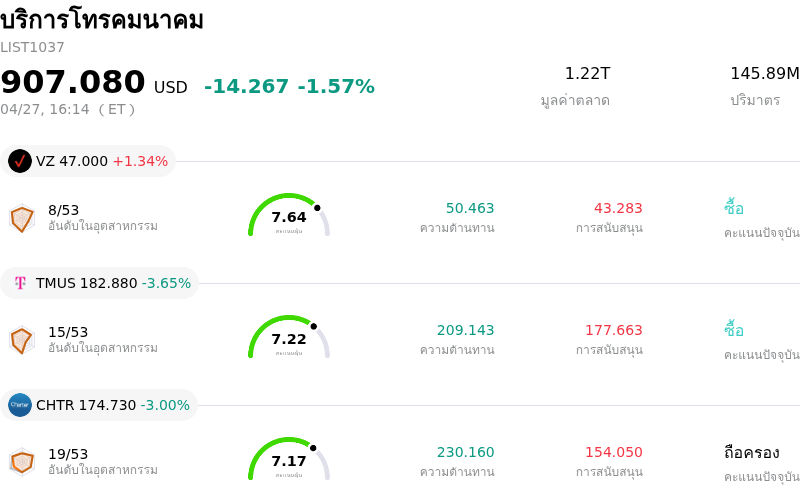This screenshot has height=499, width=800.
Task: Click the shield rank icon for VZ
Action: click(22, 218)
